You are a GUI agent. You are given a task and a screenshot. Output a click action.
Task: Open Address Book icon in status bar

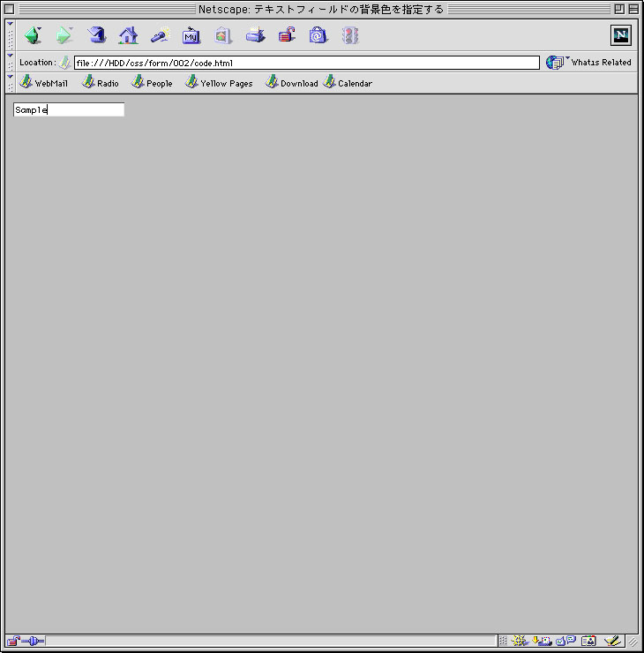(x=588, y=641)
